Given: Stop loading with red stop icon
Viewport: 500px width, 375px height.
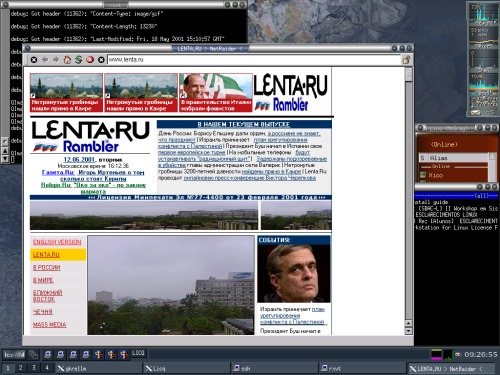Looking at the screenshot, I should click(x=90, y=60).
